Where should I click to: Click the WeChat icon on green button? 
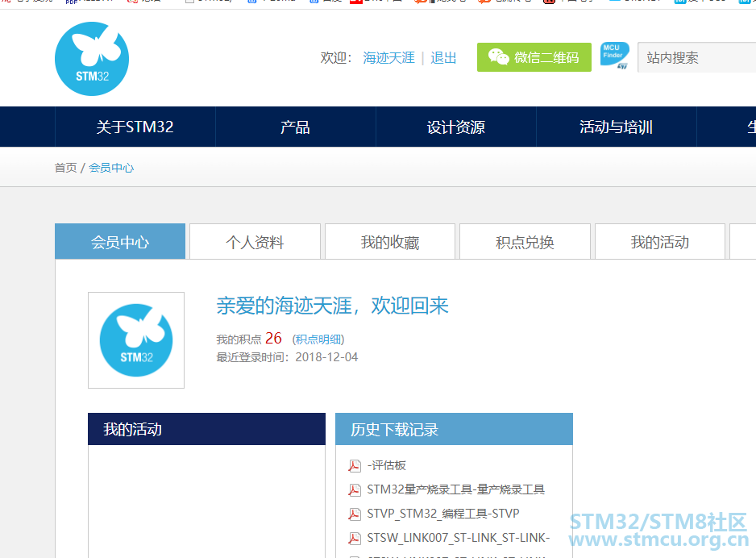pyautogui.click(x=498, y=57)
